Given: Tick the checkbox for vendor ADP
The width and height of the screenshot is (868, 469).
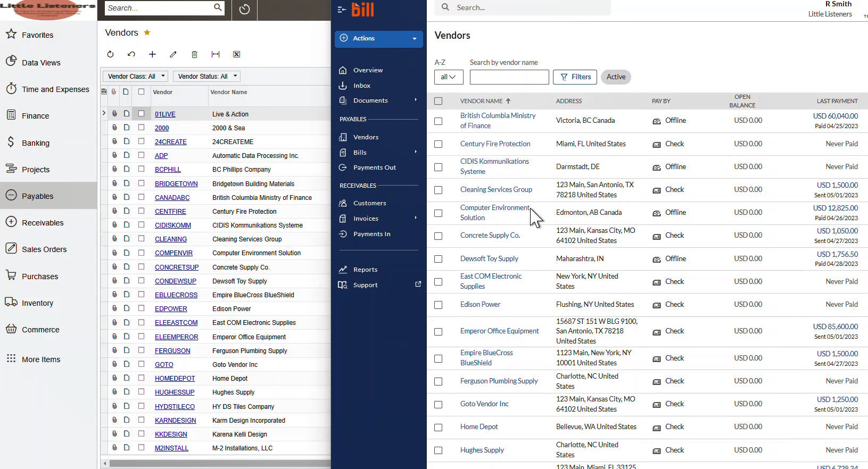Looking at the screenshot, I should [141, 155].
